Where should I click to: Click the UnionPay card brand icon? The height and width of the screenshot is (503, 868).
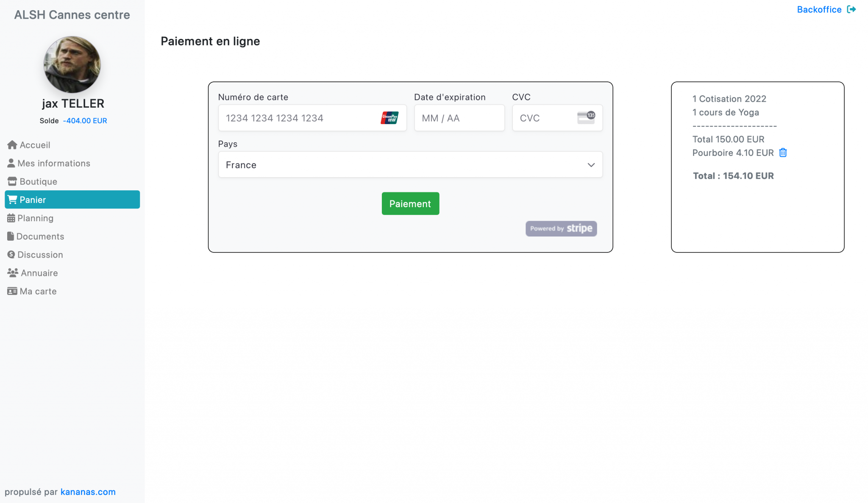point(389,118)
